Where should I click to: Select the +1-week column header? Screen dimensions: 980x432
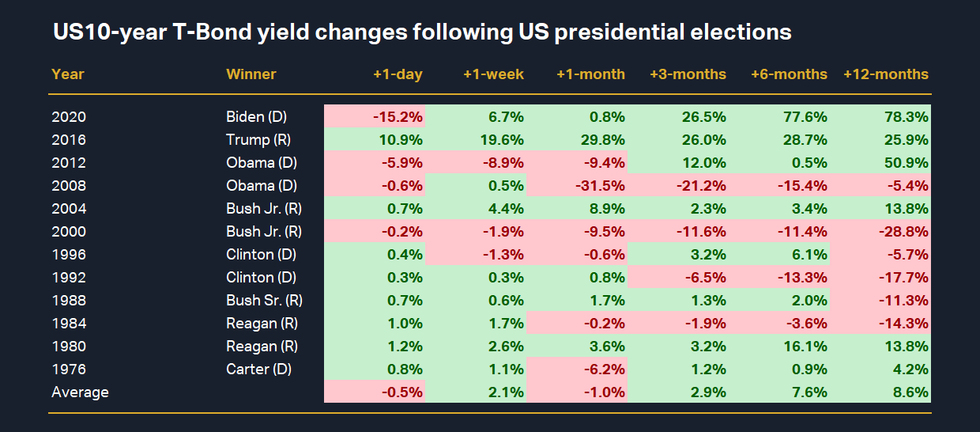click(493, 74)
